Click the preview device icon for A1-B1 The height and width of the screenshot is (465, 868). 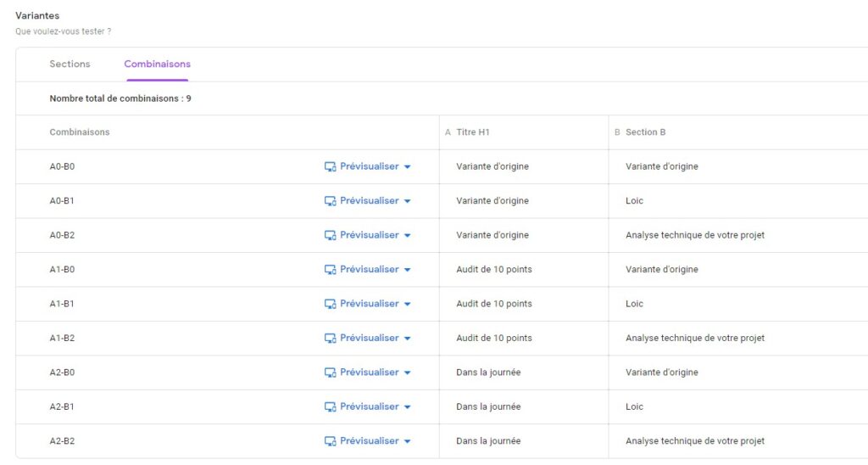tap(330, 305)
